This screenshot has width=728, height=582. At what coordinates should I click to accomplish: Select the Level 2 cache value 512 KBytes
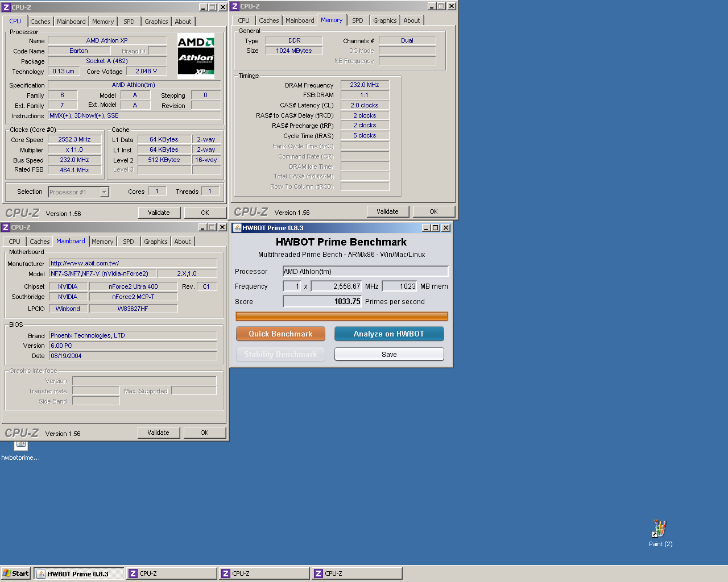(x=164, y=160)
